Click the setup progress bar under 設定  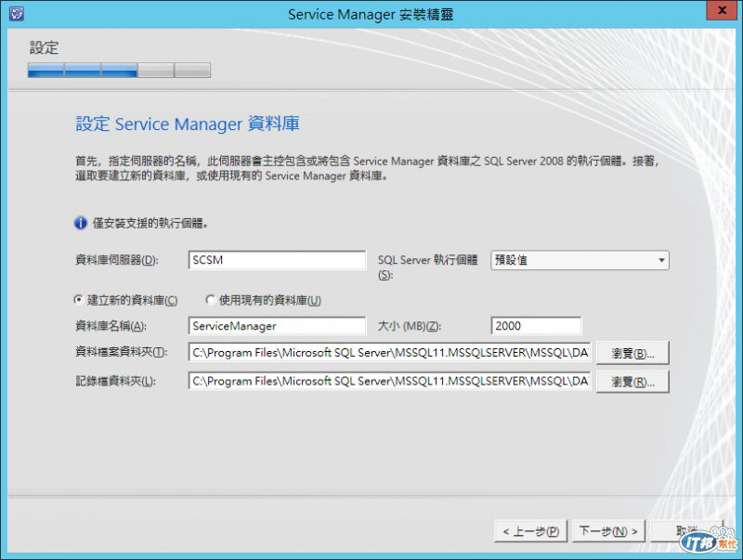[119, 71]
